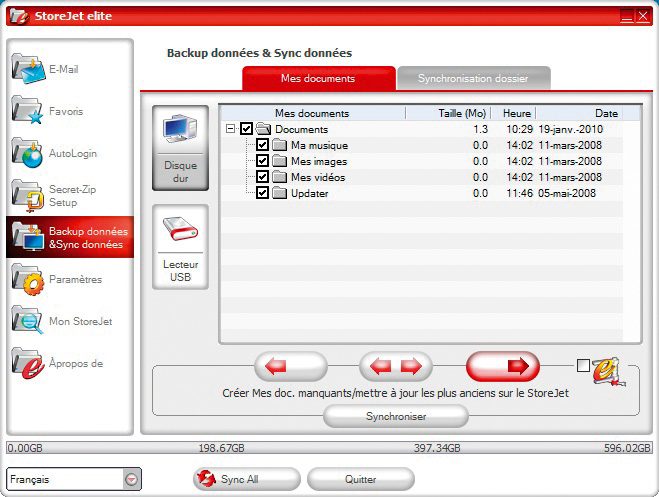Open Secret-Zip Setup icon
659x497 pixels.
[x=29, y=195]
